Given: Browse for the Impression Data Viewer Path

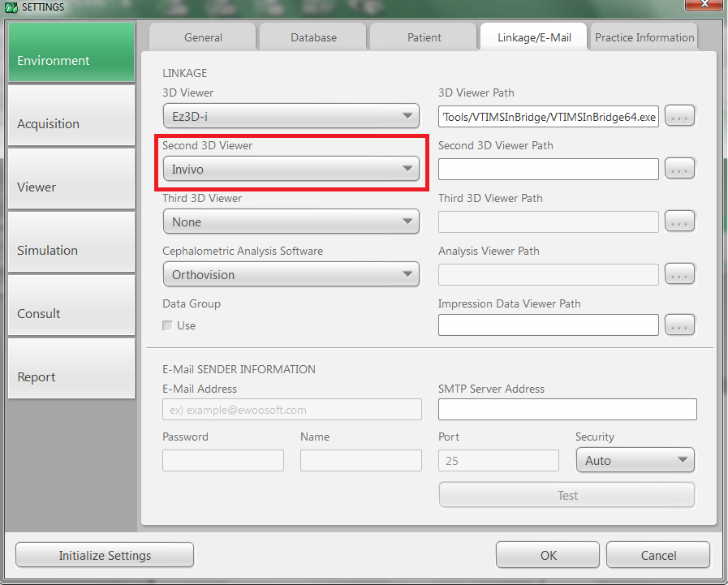Looking at the screenshot, I should 679,325.
